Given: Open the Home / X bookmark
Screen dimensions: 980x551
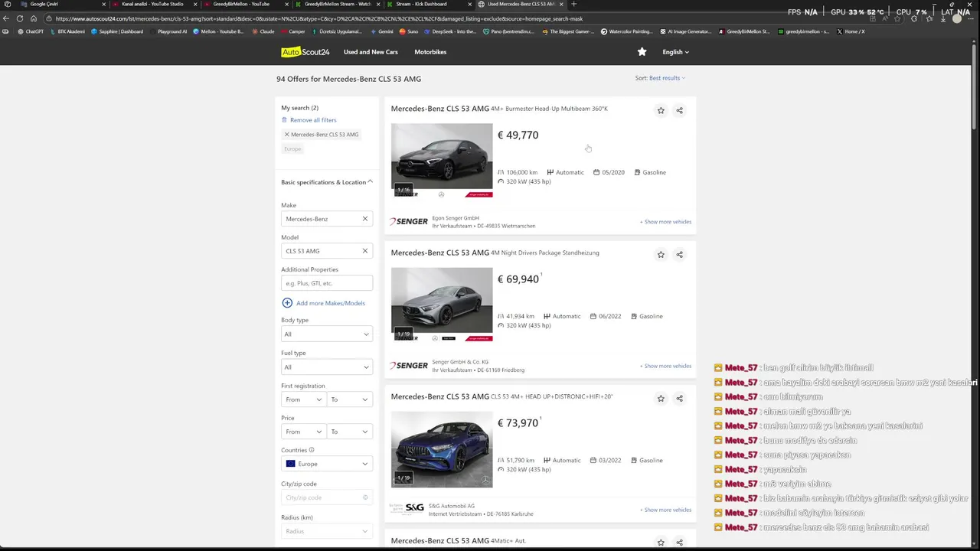Looking at the screenshot, I should coord(851,31).
